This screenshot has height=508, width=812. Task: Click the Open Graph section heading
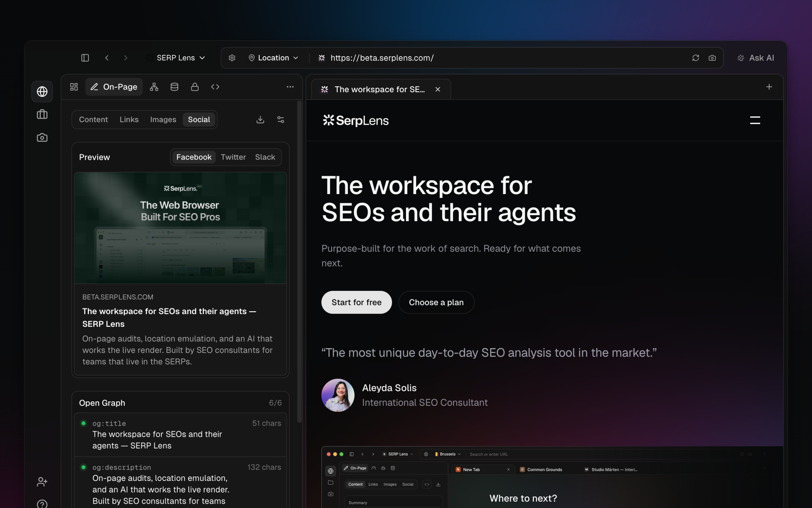coord(102,403)
